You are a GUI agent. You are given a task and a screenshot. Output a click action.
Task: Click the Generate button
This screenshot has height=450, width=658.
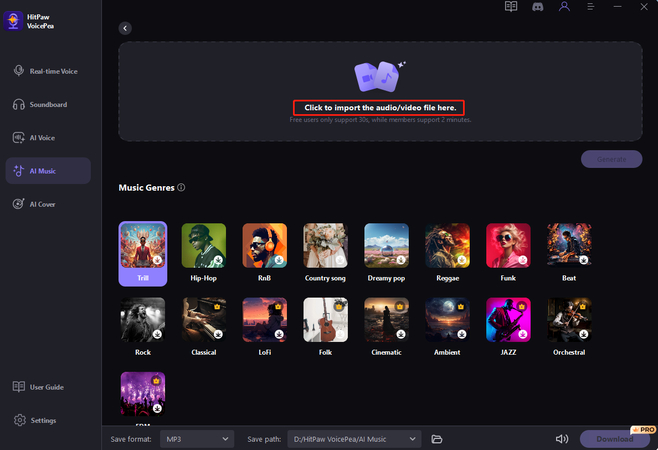tap(611, 159)
